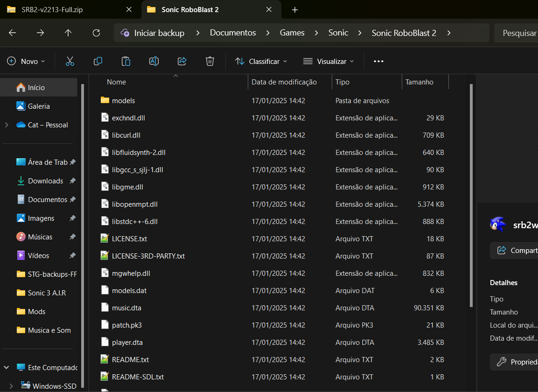Open a new tab with plus button
Viewport: 538px width, 392px height.
pos(295,10)
